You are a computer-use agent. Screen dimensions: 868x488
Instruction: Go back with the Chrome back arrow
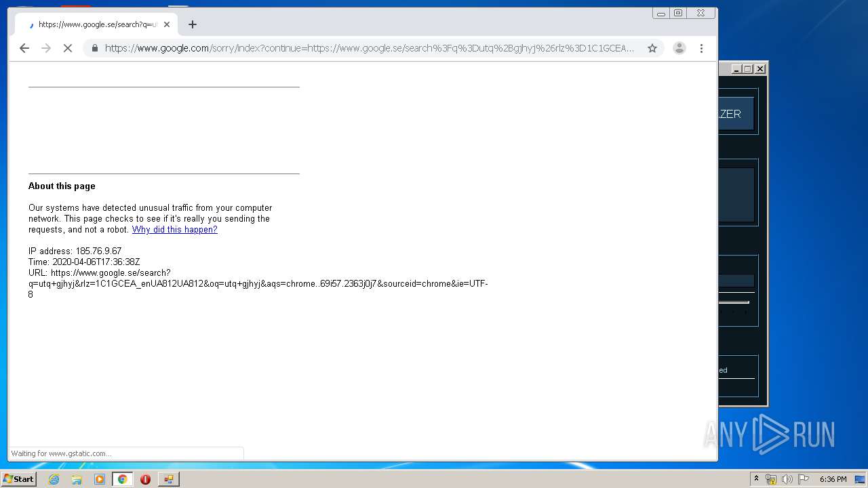pos(24,48)
